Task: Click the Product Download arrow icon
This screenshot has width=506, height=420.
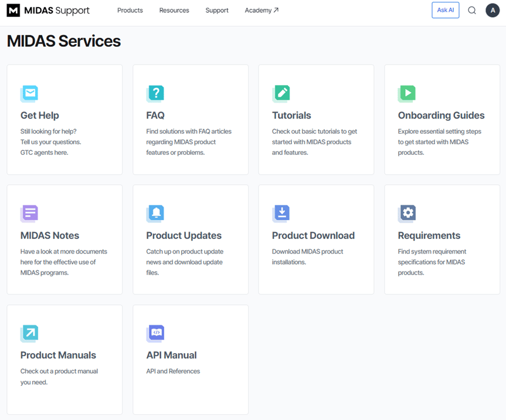Action: click(281, 214)
